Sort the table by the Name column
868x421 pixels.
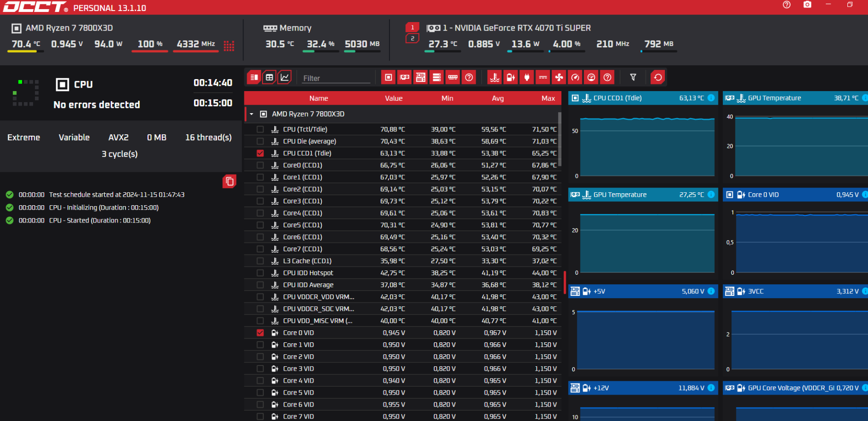click(x=319, y=98)
